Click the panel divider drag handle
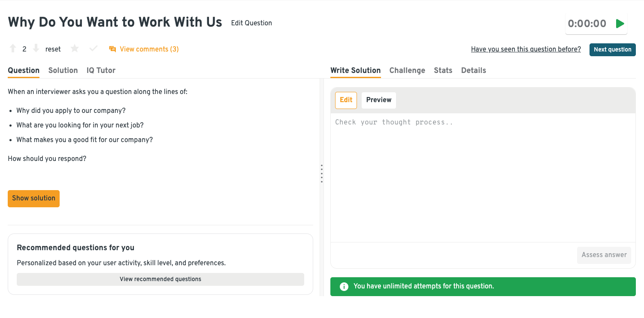Viewport: 644px width, 318px height. [321, 174]
